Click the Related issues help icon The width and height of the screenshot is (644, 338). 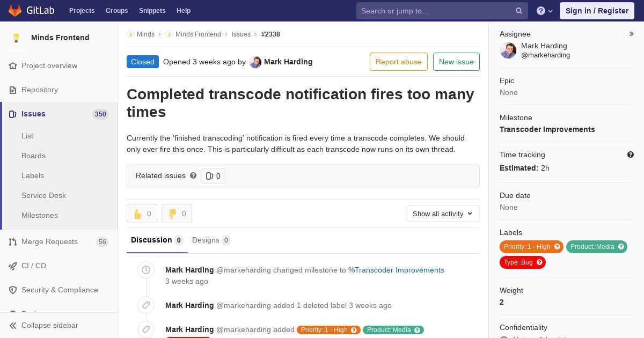(193, 175)
